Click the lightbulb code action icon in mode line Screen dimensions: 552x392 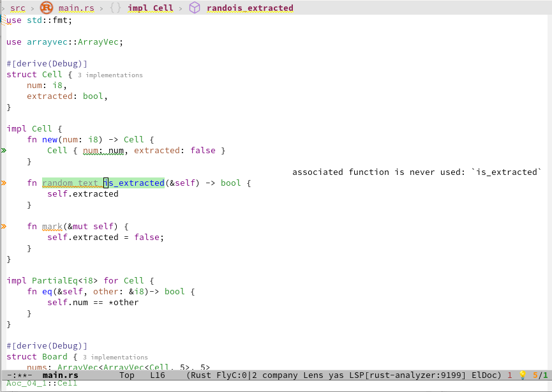[523, 375]
